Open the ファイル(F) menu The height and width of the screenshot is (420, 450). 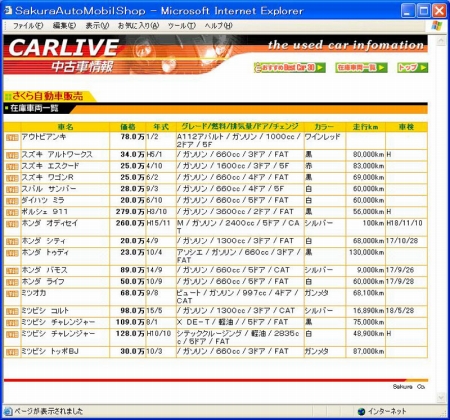click(x=28, y=26)
